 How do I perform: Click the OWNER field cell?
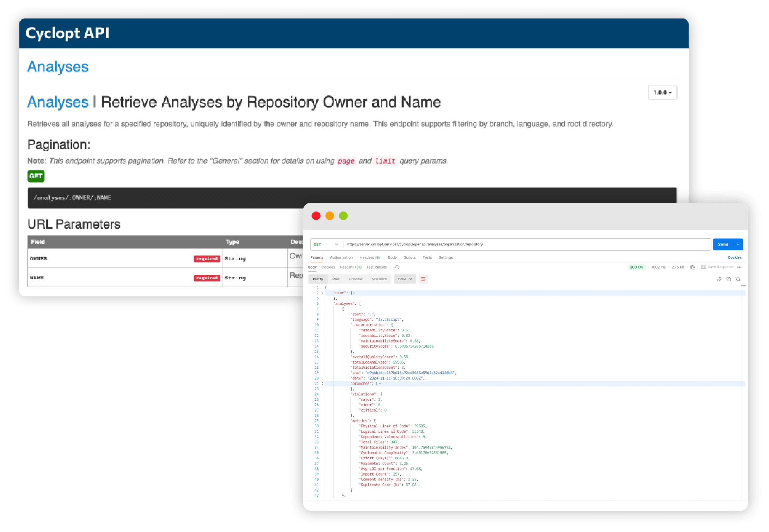pyautogui.click(x=125, y=258)
